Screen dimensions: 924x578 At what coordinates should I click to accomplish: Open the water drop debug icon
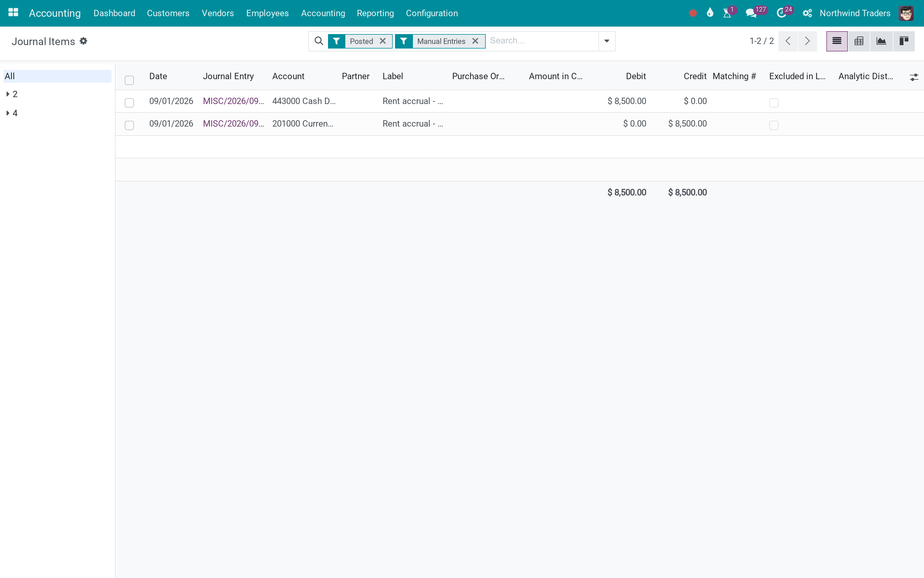point(710,13)
